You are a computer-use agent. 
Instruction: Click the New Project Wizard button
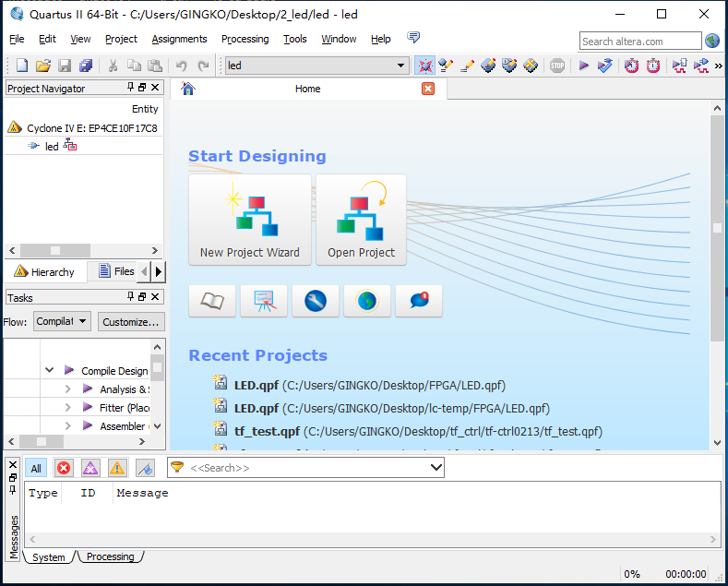[x=249, y=220]
